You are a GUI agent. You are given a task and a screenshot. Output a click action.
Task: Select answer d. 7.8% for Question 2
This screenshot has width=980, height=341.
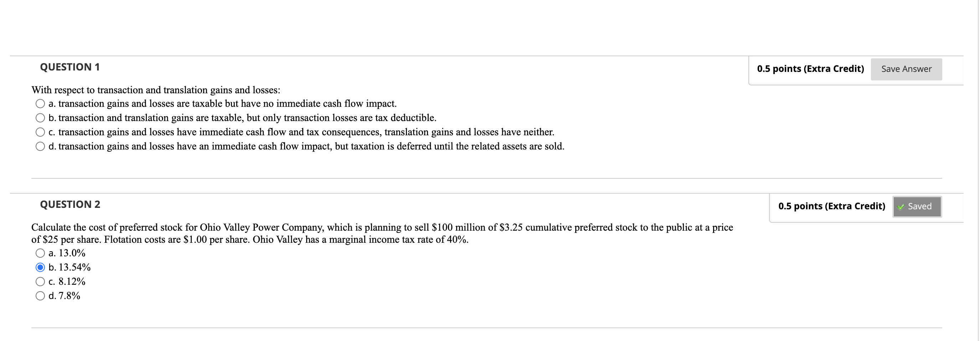point(40,296)
